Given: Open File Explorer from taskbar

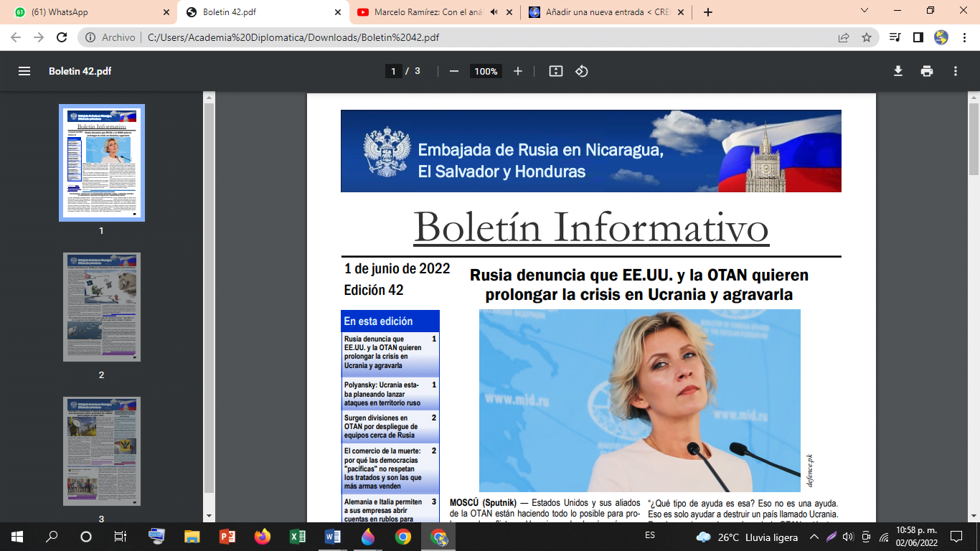Looking at the screenshot, I should coord(192,537).
